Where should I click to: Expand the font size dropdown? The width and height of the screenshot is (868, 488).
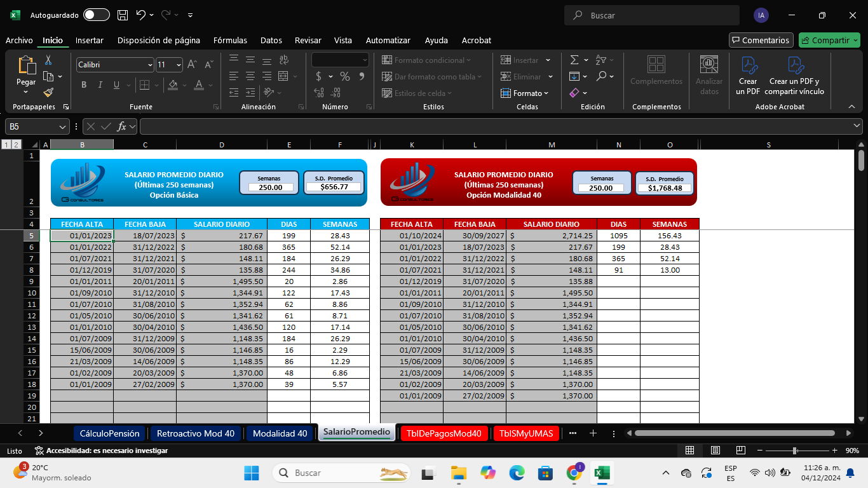pyautogui.click(x=179, y=65)
